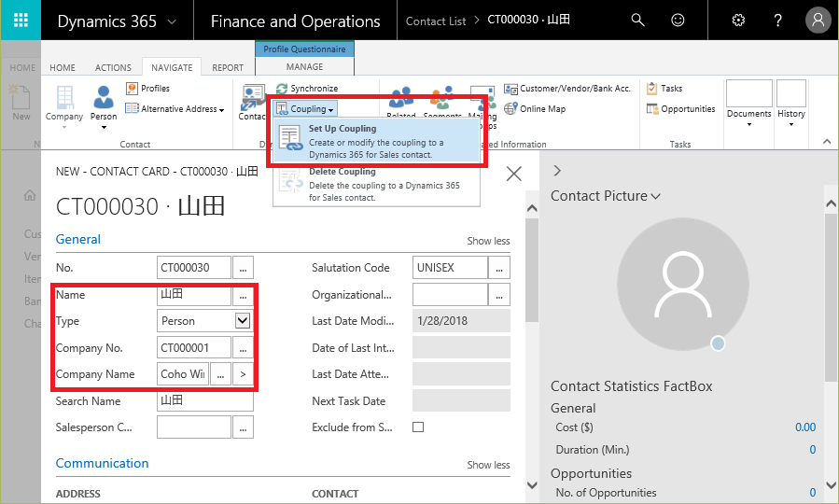This screenshot has height=504, width=839.
Task: Click lookup button next to No. field
Action: [x=243, y=268]
